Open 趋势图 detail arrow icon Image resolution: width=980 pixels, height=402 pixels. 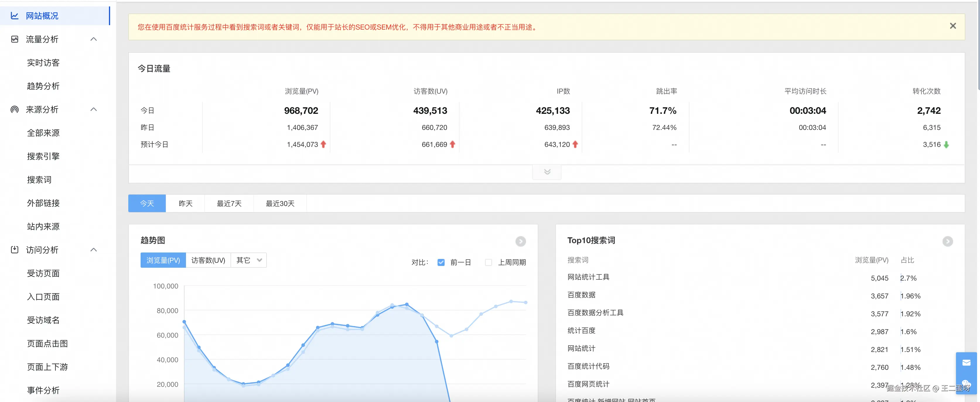(x=520, y=241)
